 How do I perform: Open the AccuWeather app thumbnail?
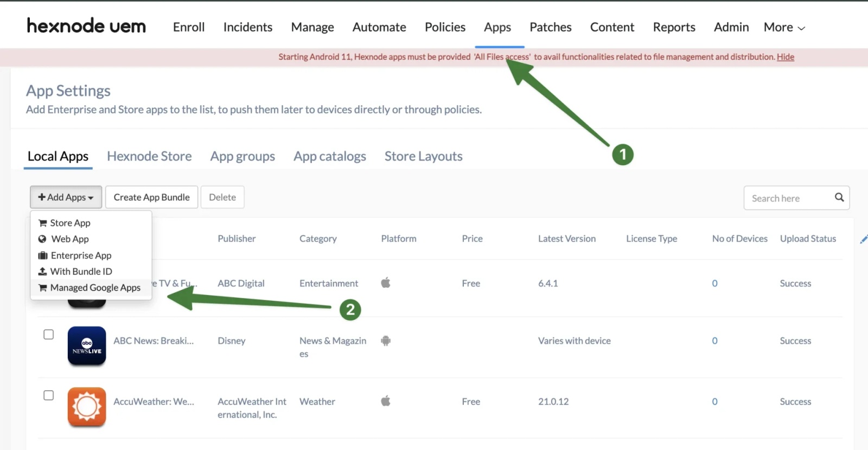click(x=87, y=407)
